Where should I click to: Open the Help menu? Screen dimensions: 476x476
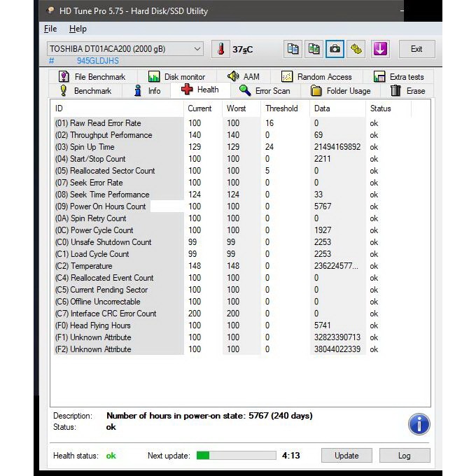pos(78,29)
